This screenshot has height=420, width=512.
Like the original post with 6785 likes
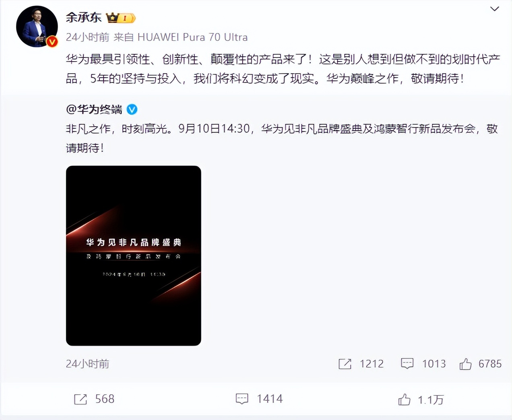click(466, 364)
